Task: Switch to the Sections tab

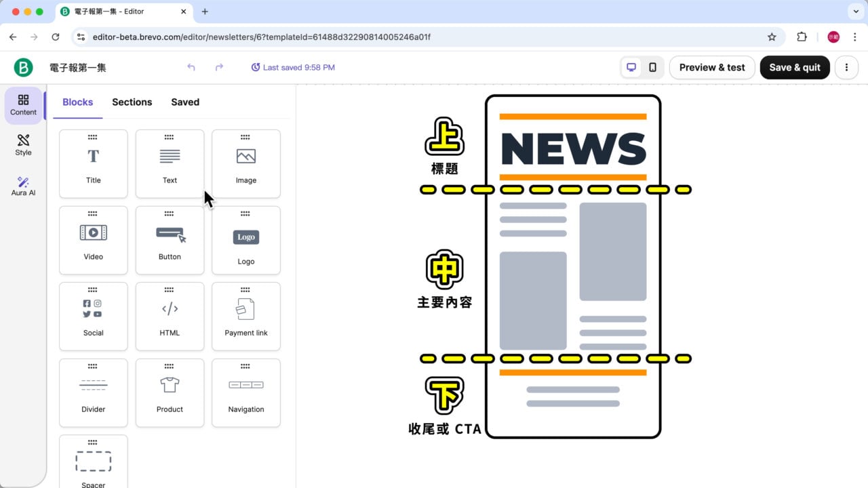Action: tap(132, 102)
